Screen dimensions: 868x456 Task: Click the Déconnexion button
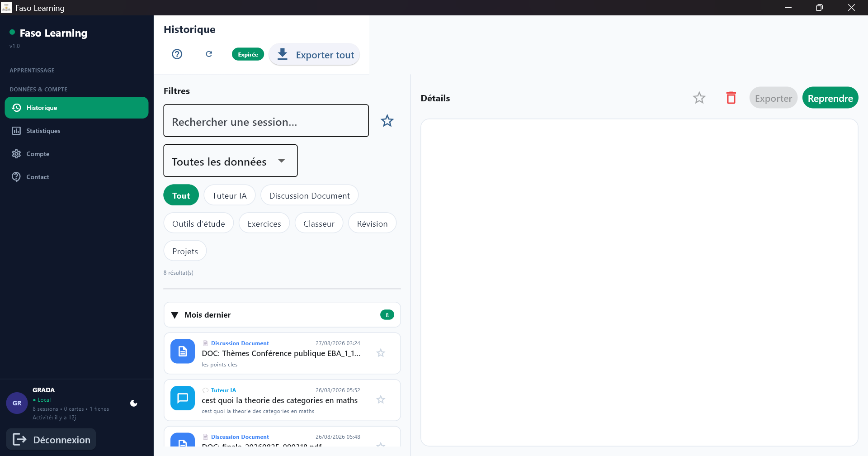51,439
